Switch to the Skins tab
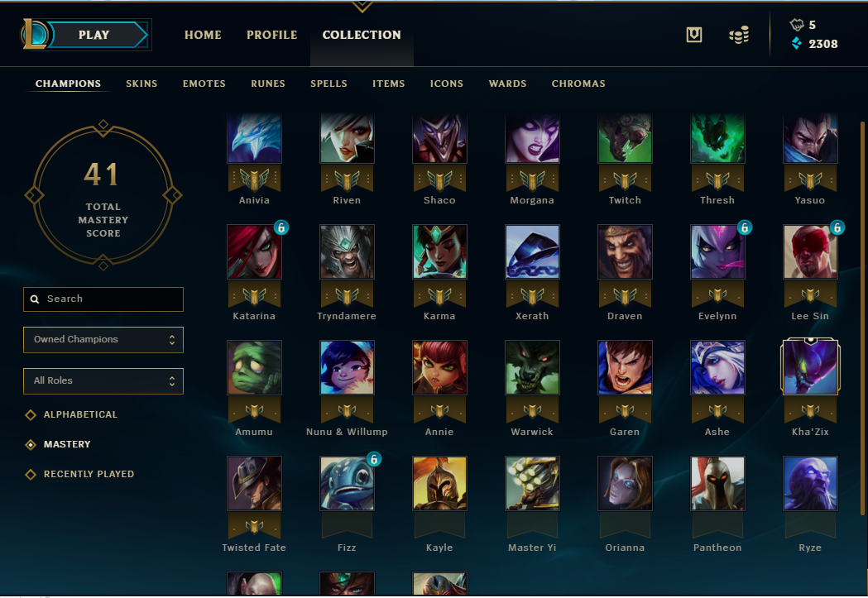This screenshot has height=598, width=868. point(141,84)
